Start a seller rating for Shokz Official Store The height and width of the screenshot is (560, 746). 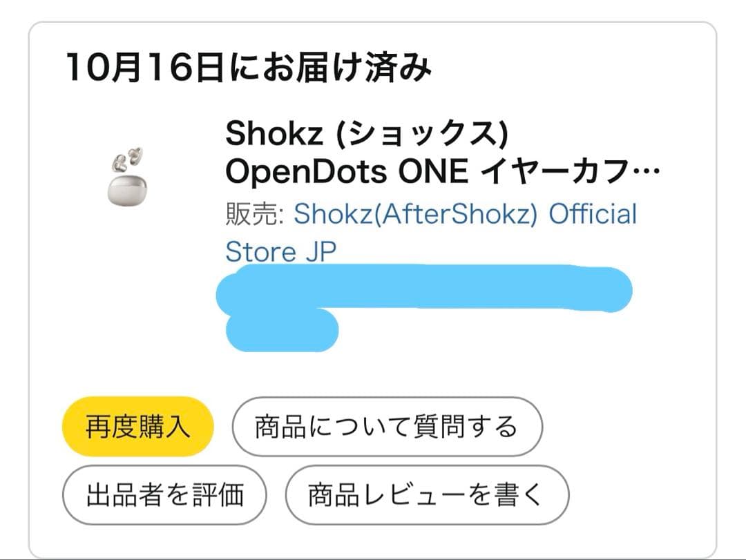pyautogui.click(x=164, y=494)
